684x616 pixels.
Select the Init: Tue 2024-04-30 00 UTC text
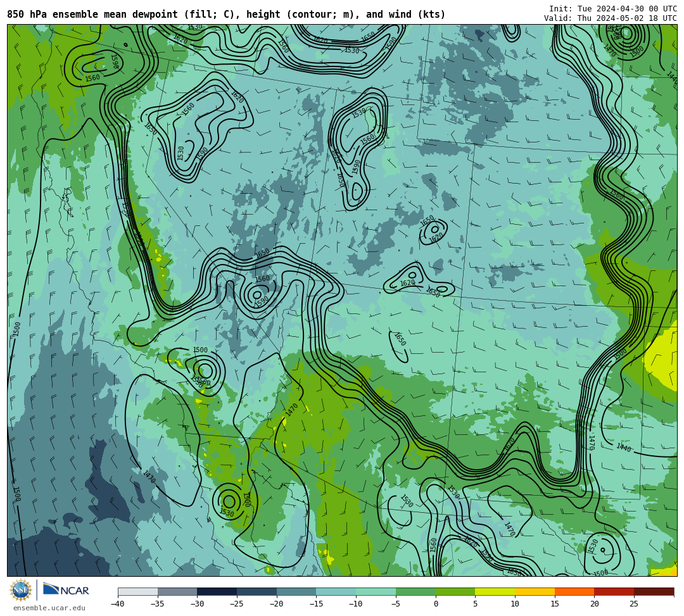pos(613,9)
